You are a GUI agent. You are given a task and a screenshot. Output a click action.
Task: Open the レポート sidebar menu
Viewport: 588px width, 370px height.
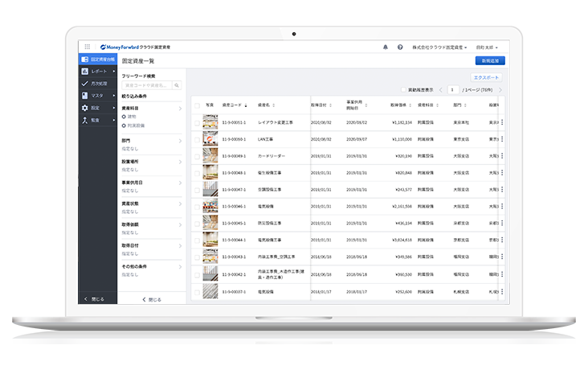(98, 72)
